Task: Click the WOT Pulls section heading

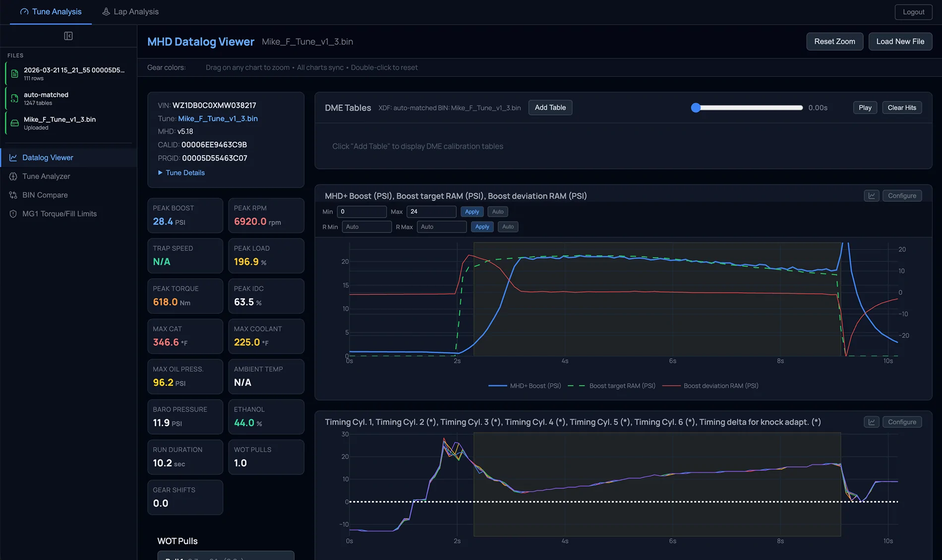Action: click(x=177, y=541)
